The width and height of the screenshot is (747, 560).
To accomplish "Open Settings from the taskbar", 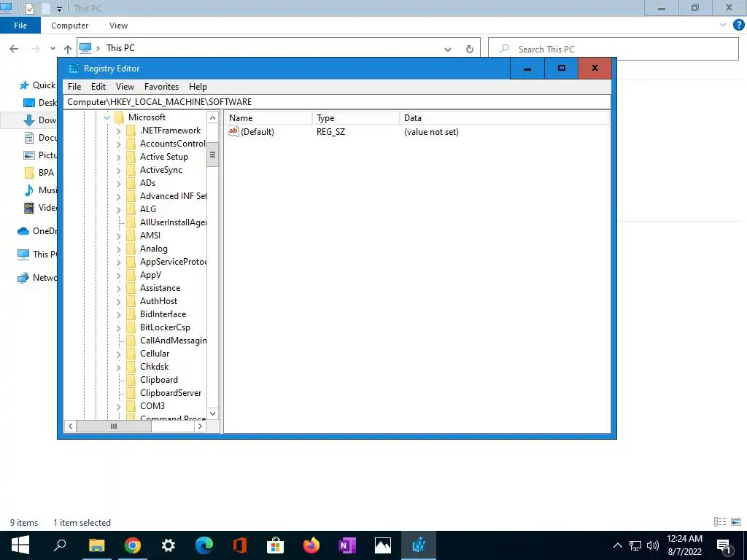I will click(169, 545).
